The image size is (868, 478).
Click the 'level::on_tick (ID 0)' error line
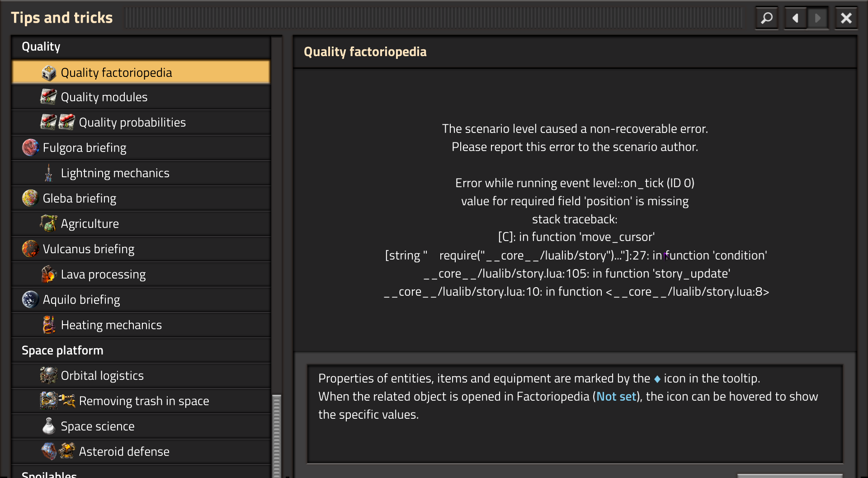tap(575, 183)
